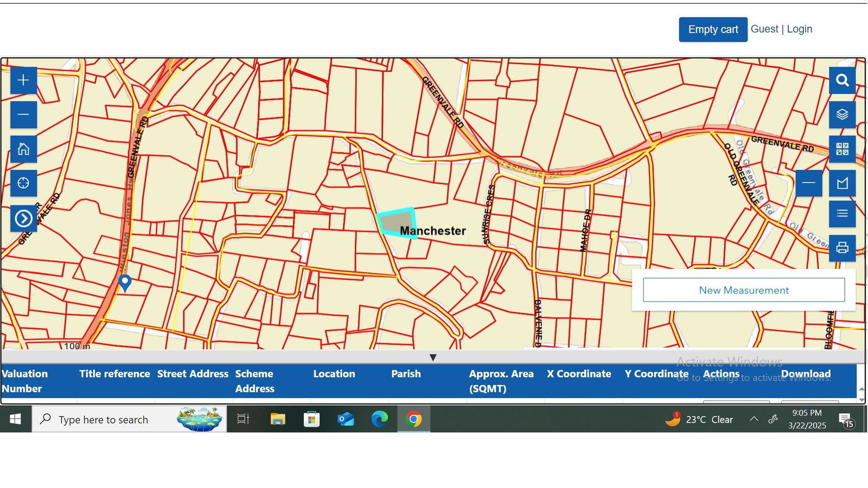The width and height of the screenshot is (868, 488).
Task: Click the blue location pin marker
Action: pos(125,282)
